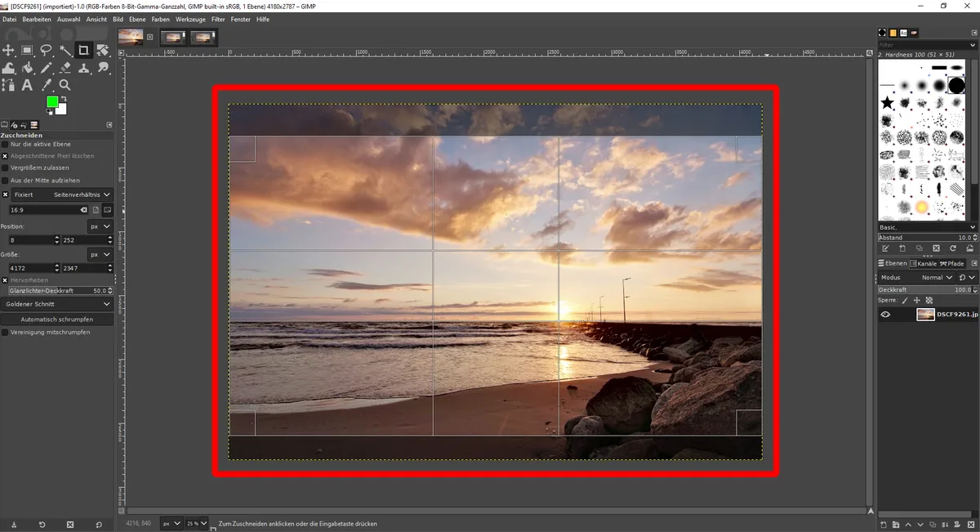
Task: Select the Clone stamp tool
Action: (x=83, y=68)
